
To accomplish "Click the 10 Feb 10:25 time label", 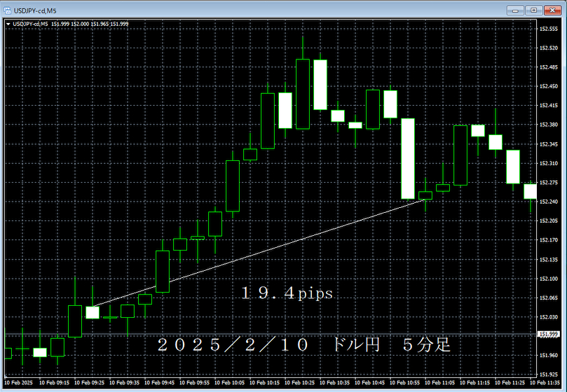I will tap(300, 383).
